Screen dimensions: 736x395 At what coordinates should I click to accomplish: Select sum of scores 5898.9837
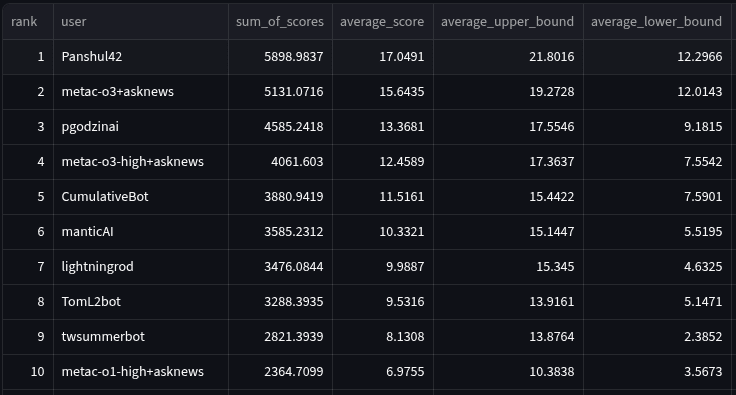pos(280,57)
